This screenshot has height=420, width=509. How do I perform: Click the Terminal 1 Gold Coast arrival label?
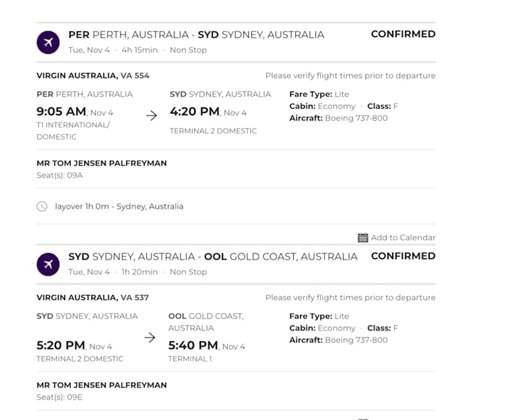click(x=189, y=359)
